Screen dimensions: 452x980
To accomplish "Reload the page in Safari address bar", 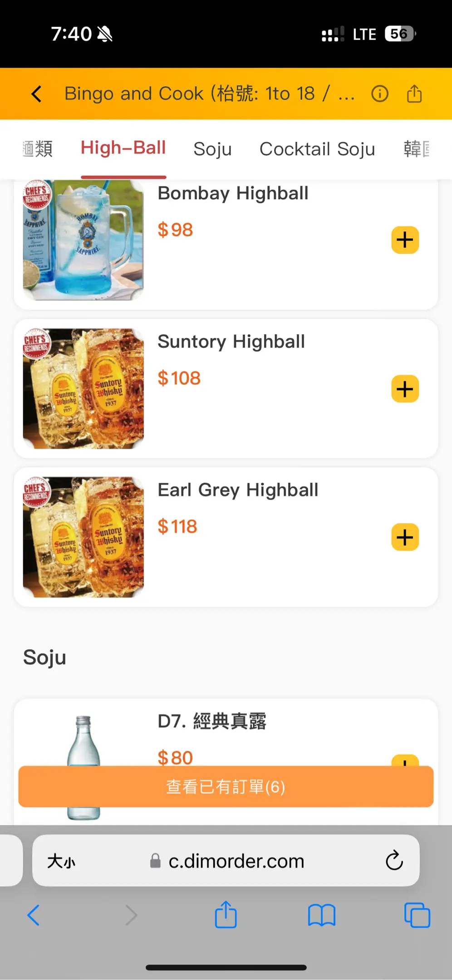I will point(394,860).
